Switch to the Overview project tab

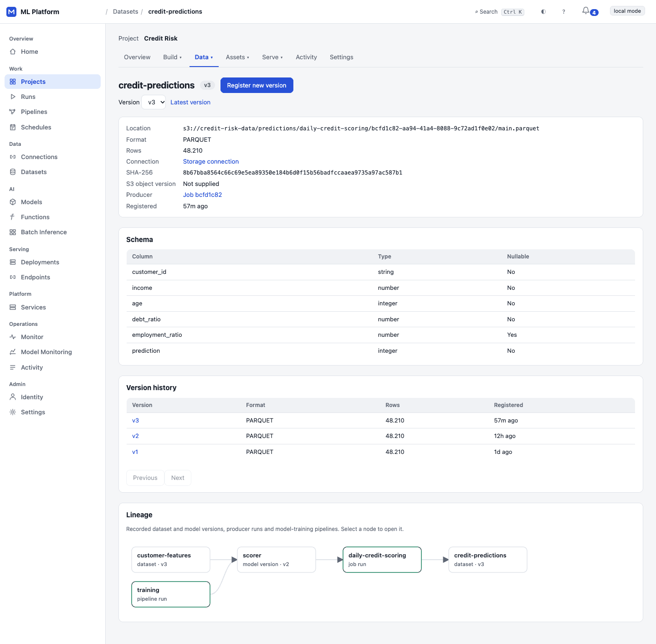tap(137, 57)
